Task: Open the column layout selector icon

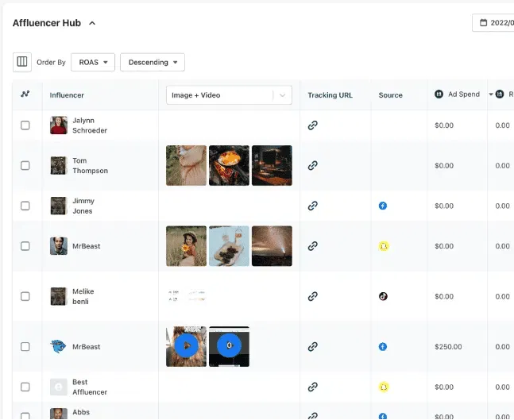Action: (22, 62)
